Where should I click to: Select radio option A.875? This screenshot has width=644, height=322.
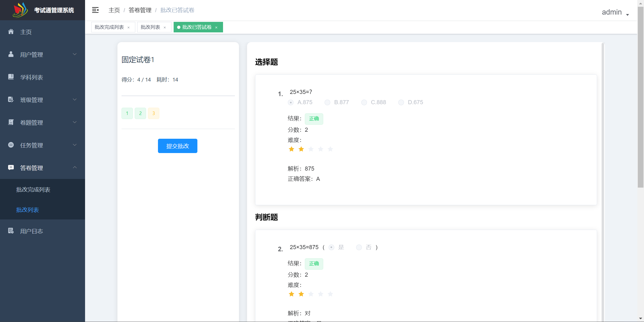[291, 102]
